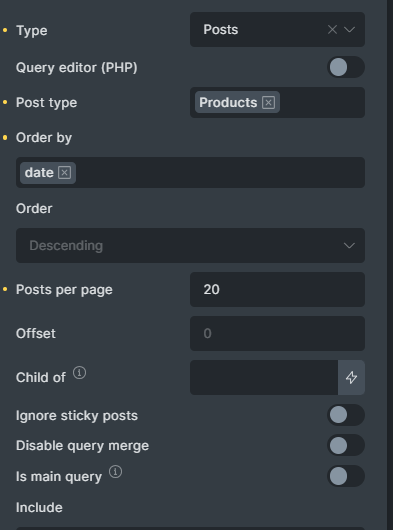
Task: Click the Include label
Action: click(x=39, y=507)
